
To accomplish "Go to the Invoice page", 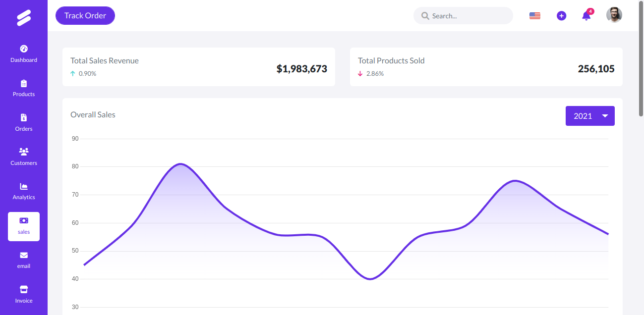I will (x=24, y=295).
